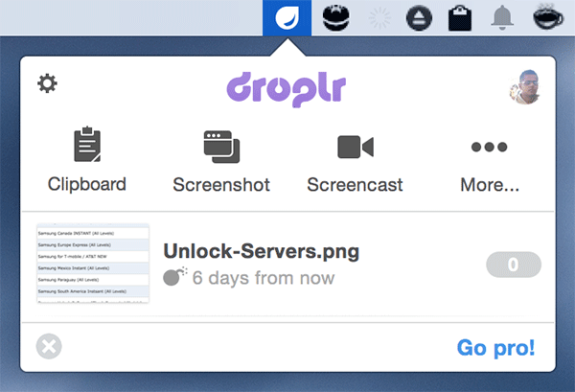The height and width of the screenshot is (392, 575).
Task: Click the Droplr menu bar icon
Action: (x=287, y=17)
